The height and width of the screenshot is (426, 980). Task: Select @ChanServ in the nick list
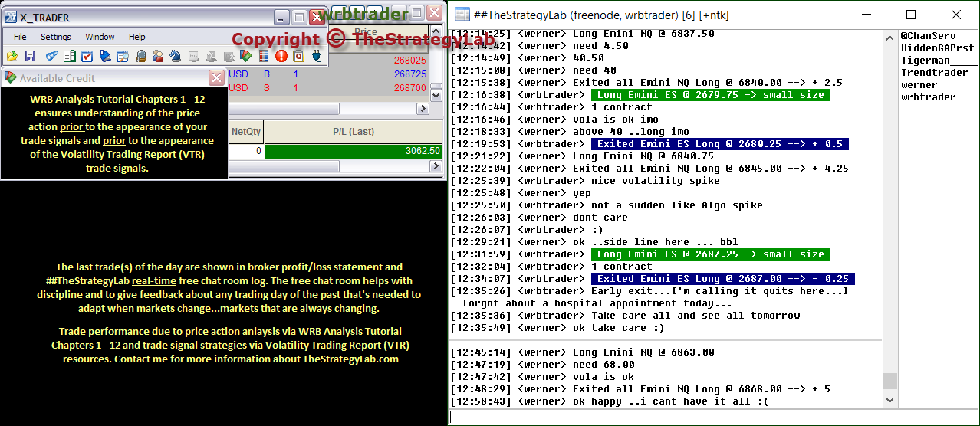click(x=926, y=36)
